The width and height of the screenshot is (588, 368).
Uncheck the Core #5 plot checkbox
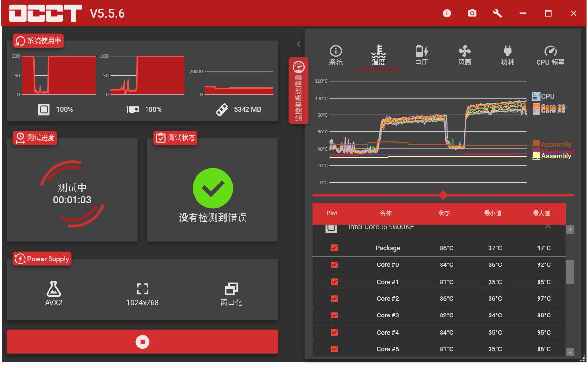pos(335,349)
